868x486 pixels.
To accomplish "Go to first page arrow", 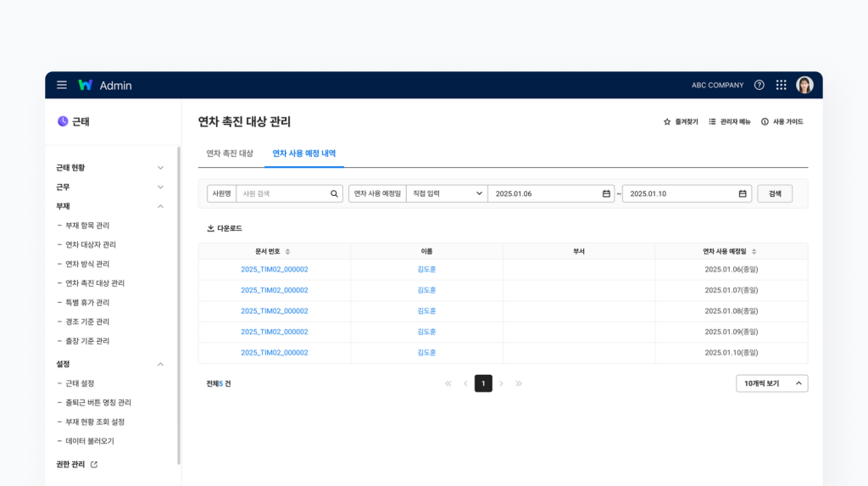I will pyautogui.click(x=448, y=383).
